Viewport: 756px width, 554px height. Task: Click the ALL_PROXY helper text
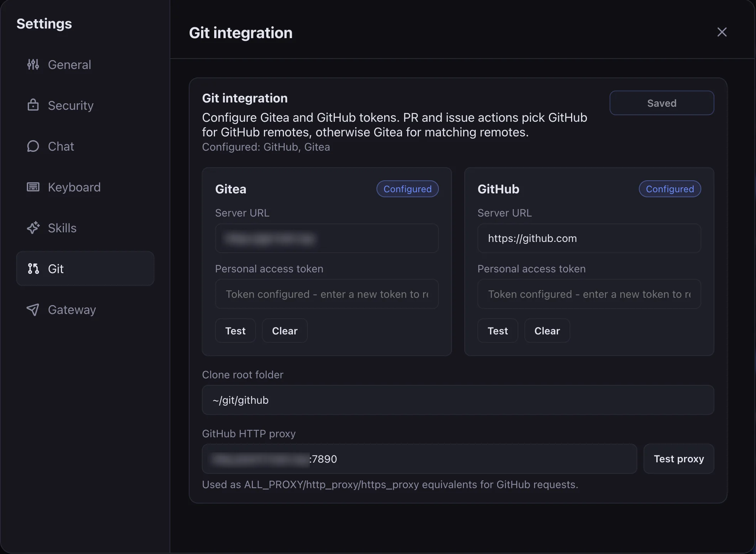click(x=390, y=485)
